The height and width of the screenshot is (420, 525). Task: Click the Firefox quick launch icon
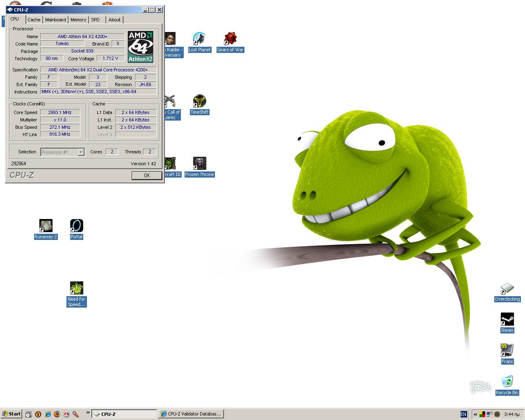(57, 414)
